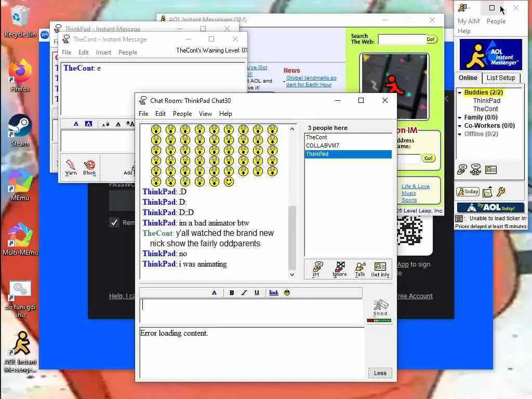The width and height of the screenshot is (532, 399).
Task: Select TheCont in the Buddy List
Action: 486,109
